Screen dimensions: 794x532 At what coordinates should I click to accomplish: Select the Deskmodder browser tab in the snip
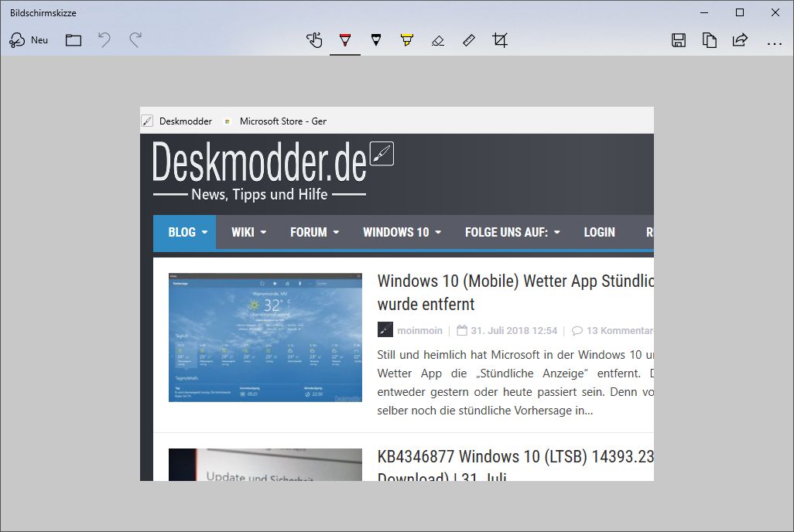point(177,121)
